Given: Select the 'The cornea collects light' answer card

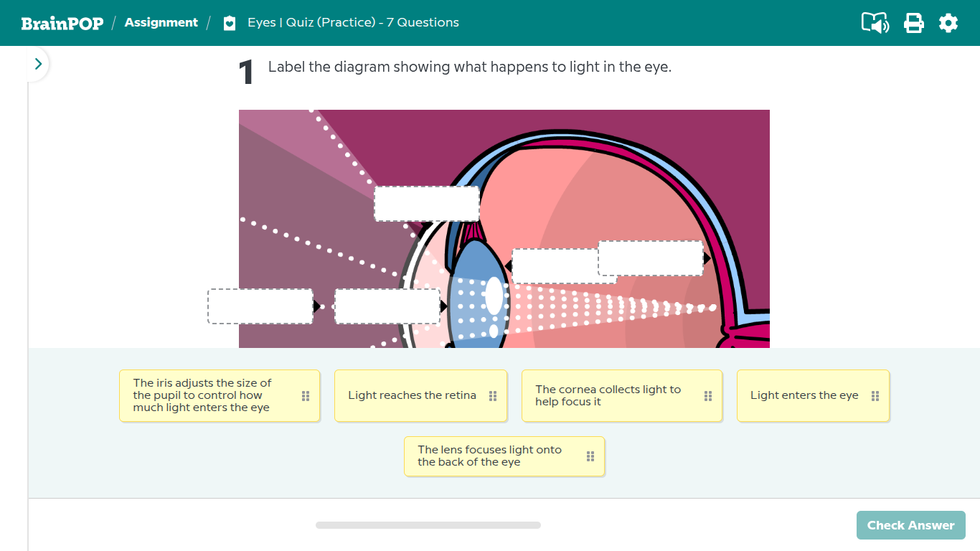Looking at the screenshot, I should [613, 395].
